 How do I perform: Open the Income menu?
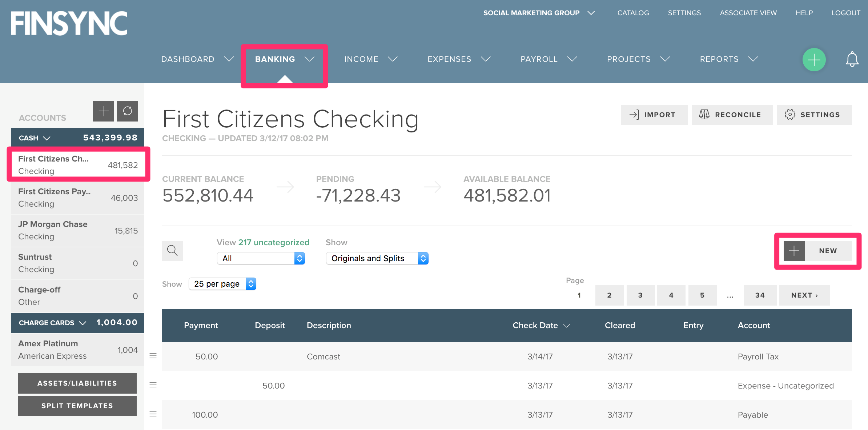371,59
